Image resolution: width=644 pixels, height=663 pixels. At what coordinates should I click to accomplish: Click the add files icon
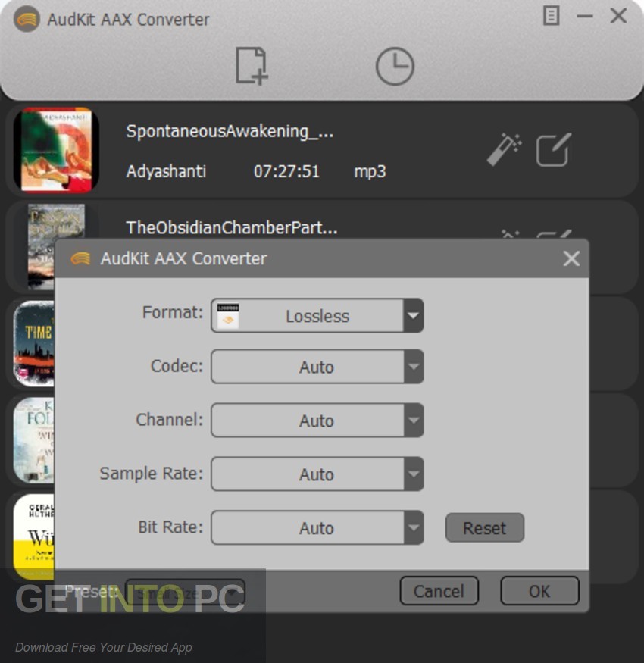(x=252, y=66)
